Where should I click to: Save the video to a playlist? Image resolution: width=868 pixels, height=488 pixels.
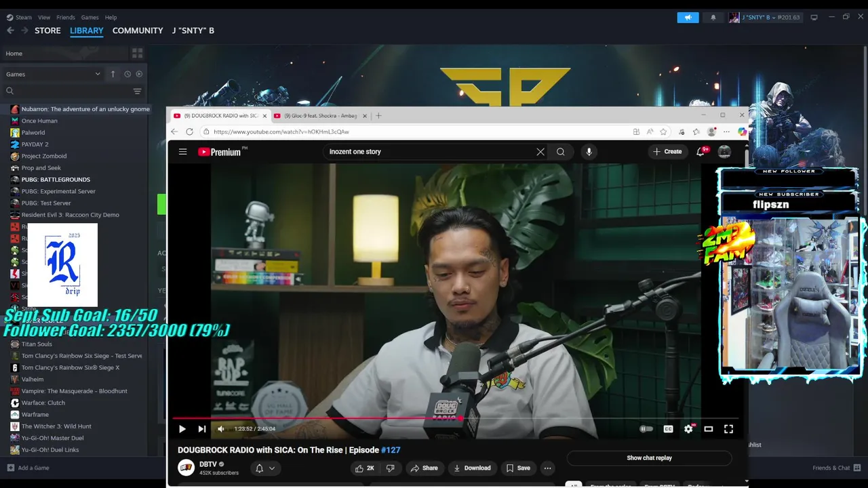point(518,468)
